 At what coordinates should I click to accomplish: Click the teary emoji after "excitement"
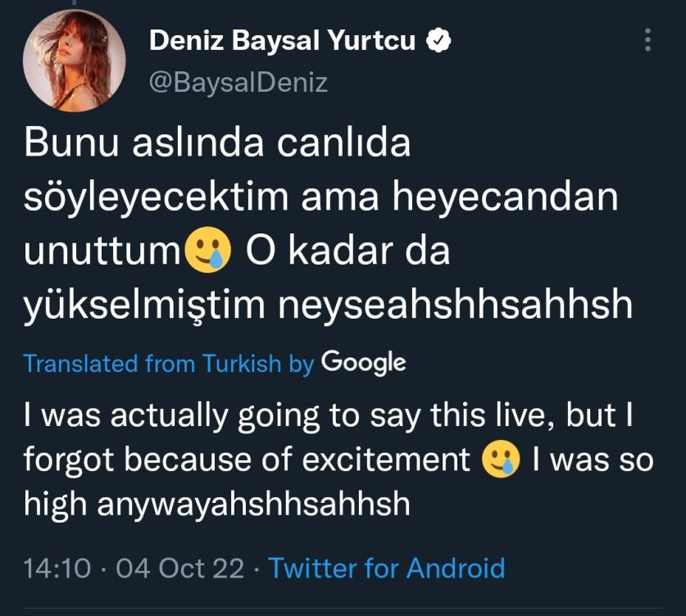click(501, 460)
